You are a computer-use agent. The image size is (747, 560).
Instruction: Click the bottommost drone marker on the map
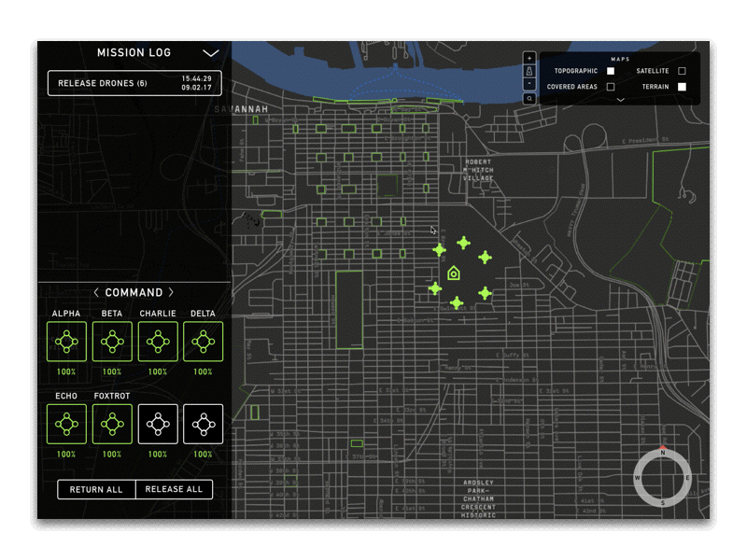(457, 302)
